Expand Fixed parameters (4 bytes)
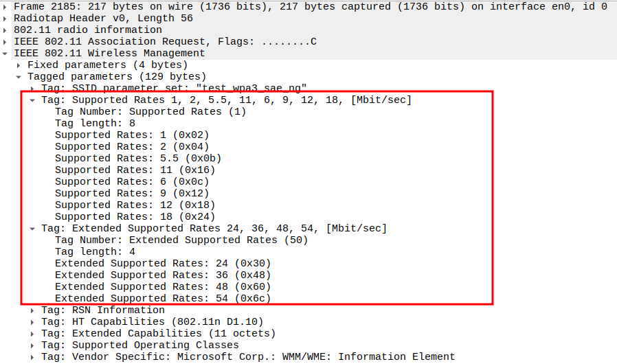 [x=19, y=65]
